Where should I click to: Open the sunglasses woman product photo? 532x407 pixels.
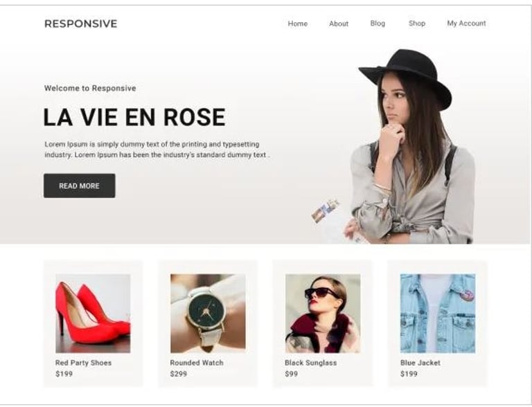click(x=323, y=314)
